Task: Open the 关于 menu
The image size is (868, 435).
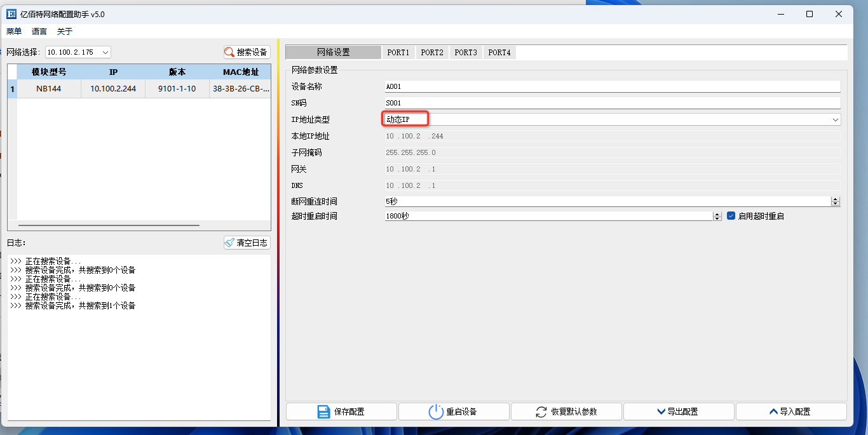Action: (x=65, y=31)
